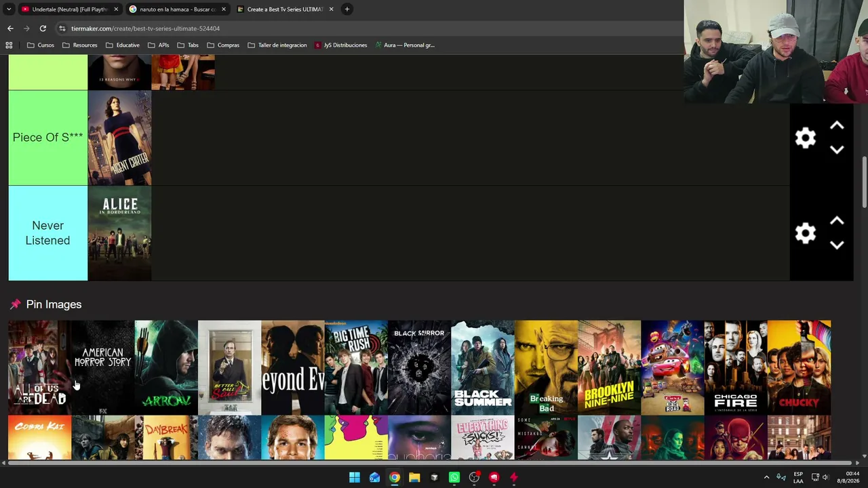
Task: Open settings gear for Never Listened tier
Action: [x=805, y=233]
